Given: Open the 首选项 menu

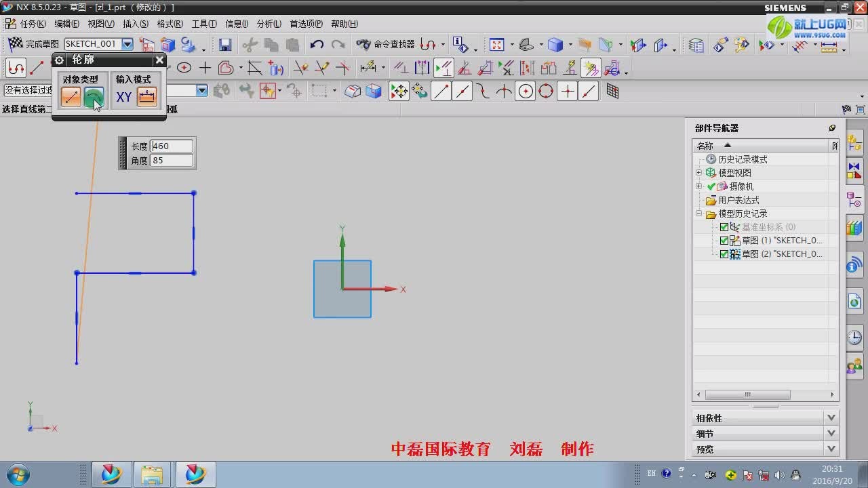Looking at the screenshot, I should pos(307,24).
